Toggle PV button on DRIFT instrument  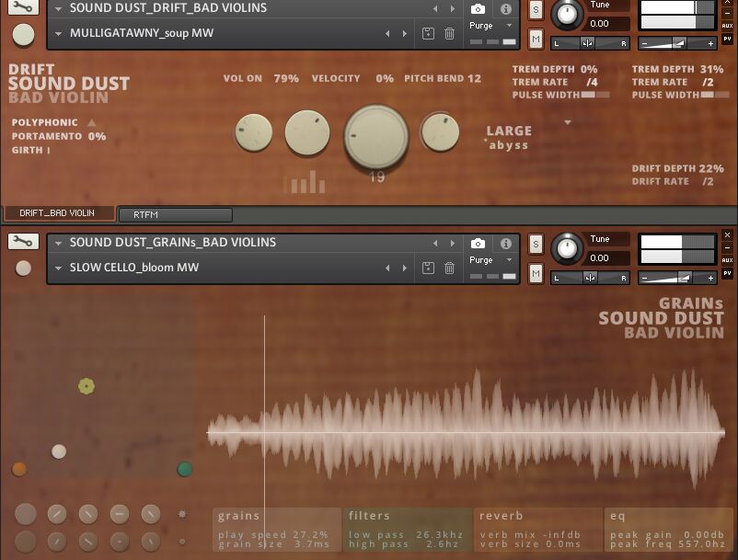pyautogui.click(x=728, y=39)
